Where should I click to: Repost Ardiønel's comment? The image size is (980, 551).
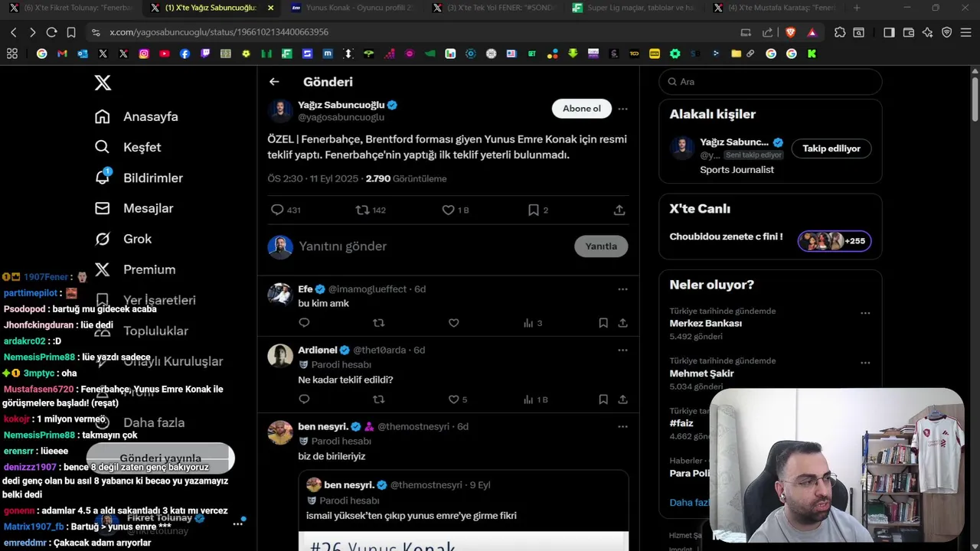coord(378,399)
